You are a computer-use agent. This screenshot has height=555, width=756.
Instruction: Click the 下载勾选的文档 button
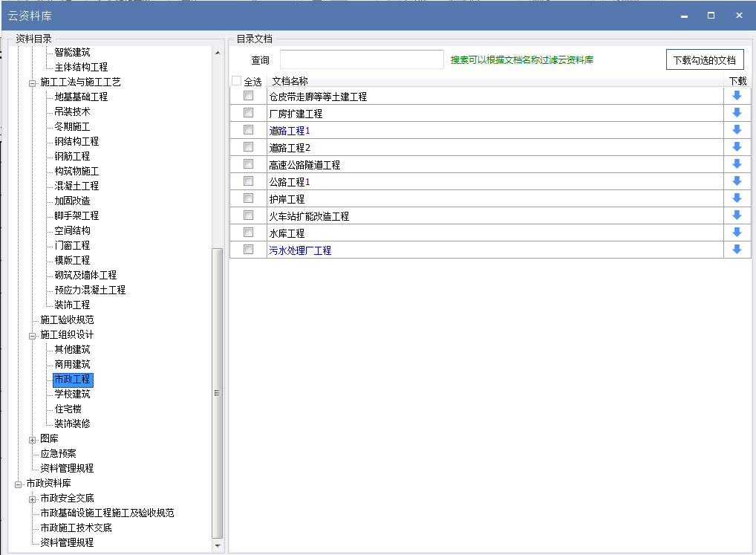click(x=704, y=59)
